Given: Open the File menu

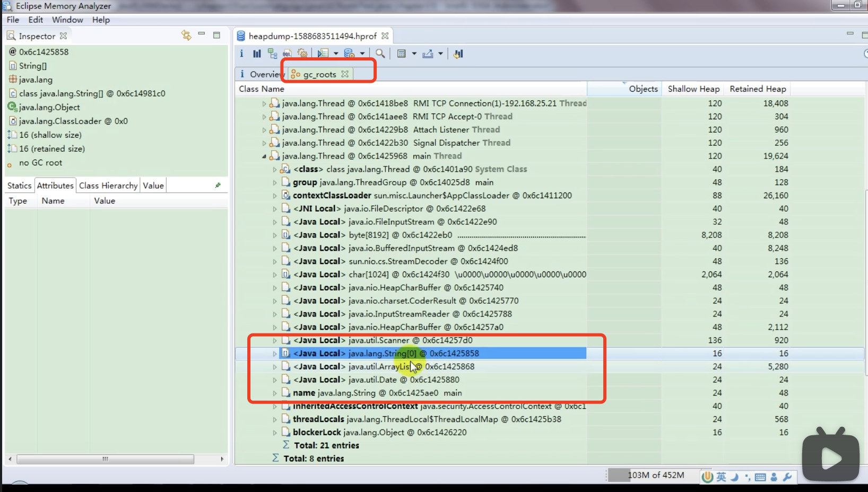Looking at the screenshot, I should [13, 20].
